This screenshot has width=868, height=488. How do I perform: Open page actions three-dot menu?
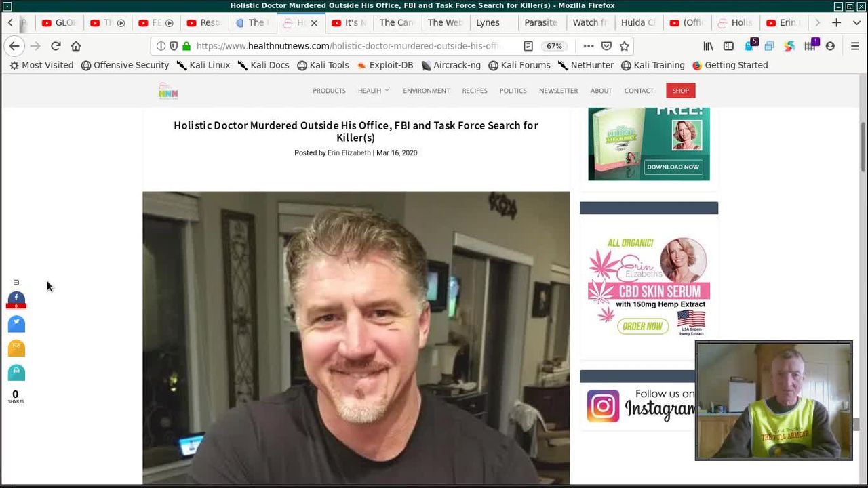[588, 46]
